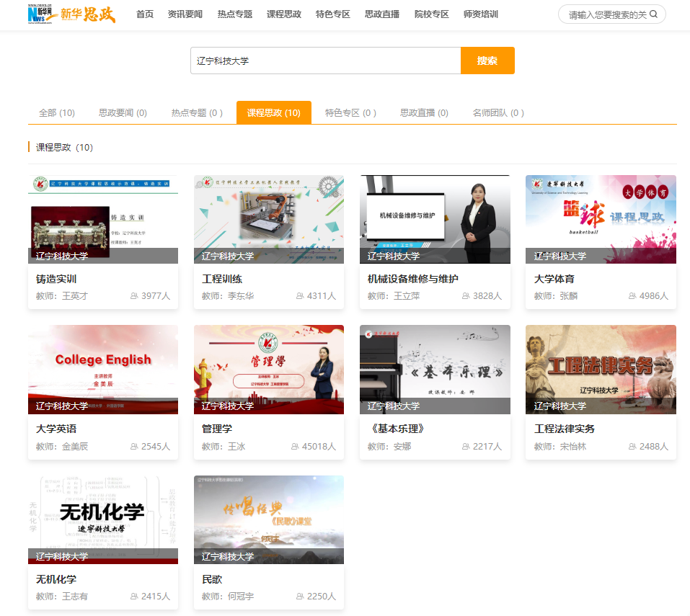The image size is (690, 616).
Task: Open the 机械设备维修与维护 course thumbnail
Action: [435, 220]
